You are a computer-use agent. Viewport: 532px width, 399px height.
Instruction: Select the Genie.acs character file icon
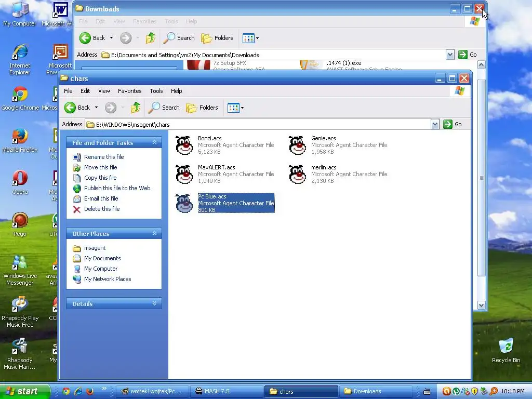click(x=297, y=145)
